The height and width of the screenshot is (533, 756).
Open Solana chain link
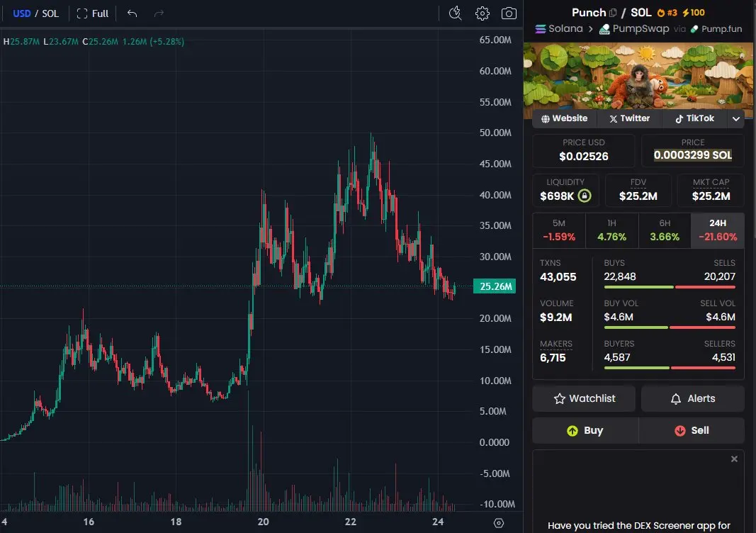559,29
